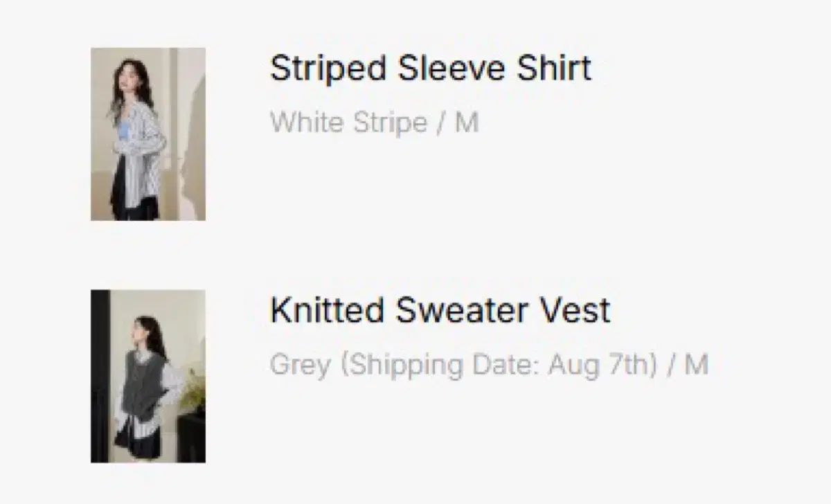Image resolution: width=831 pixels, height=504 pixels.
Task: Click the Knitted Sweater Vest title
Action: (440, 311)
